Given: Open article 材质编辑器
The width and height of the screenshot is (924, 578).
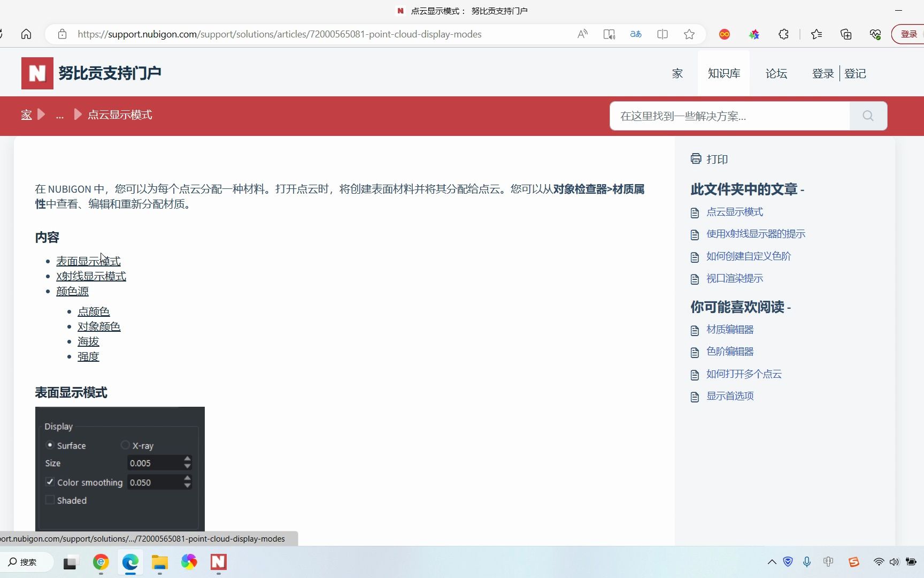Looking at the screenshot, I should pyautogui.click(x=730, y=330).
